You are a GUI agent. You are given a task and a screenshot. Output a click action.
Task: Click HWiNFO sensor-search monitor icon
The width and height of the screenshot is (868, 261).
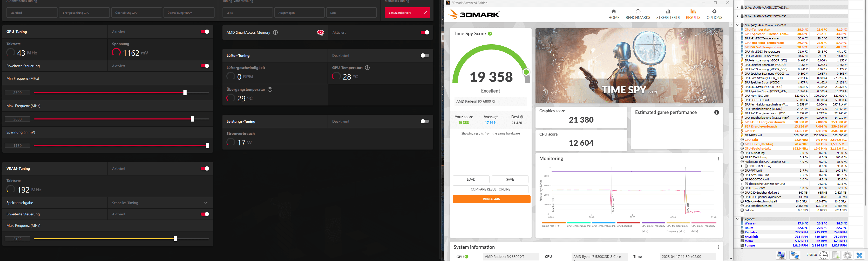tap(781, 255)
